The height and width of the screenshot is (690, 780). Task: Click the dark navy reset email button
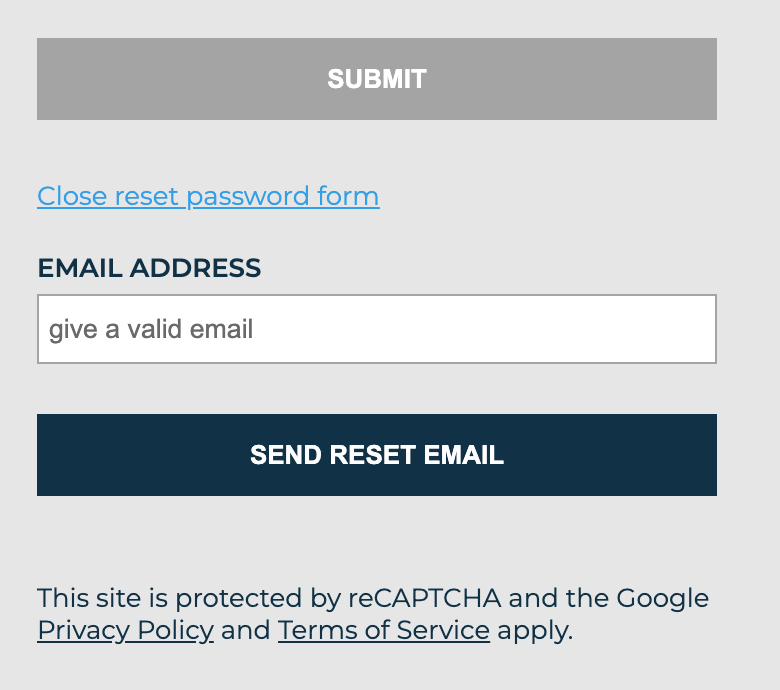377,455
